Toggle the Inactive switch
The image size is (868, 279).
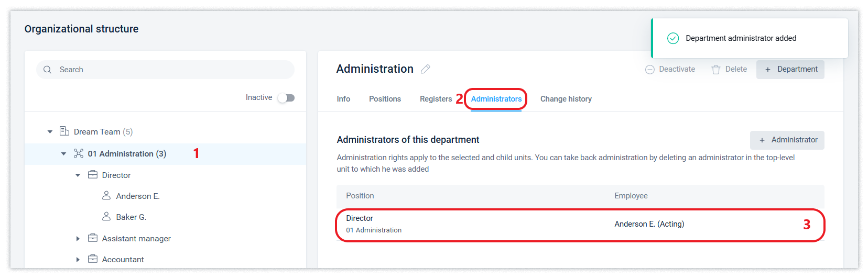tap(286, 98)
